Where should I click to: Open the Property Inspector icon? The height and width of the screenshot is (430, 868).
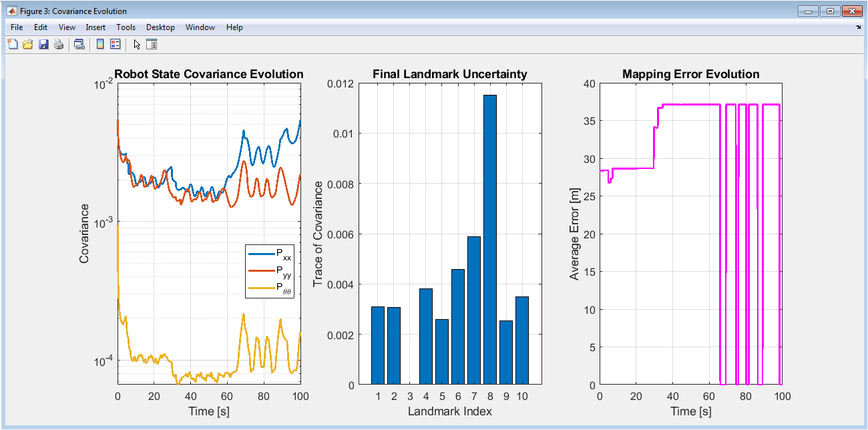pos(152,45)
